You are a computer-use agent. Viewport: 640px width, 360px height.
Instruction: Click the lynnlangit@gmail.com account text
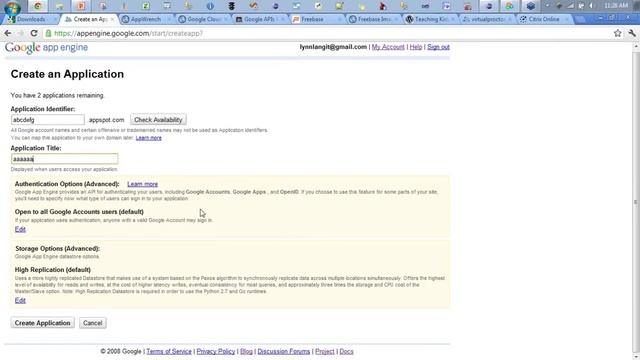coord(333,47)
